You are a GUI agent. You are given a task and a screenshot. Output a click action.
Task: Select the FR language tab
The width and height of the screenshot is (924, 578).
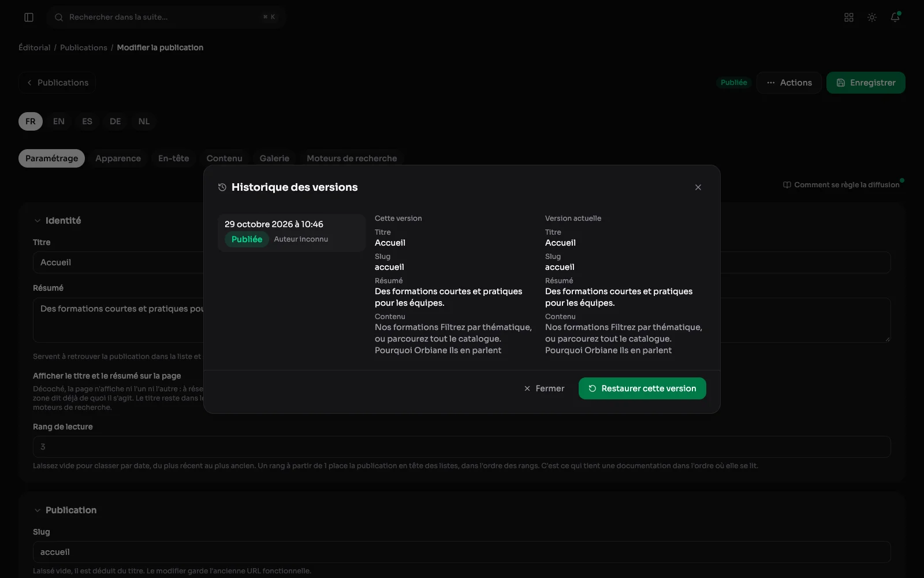[x=31, y=121]
